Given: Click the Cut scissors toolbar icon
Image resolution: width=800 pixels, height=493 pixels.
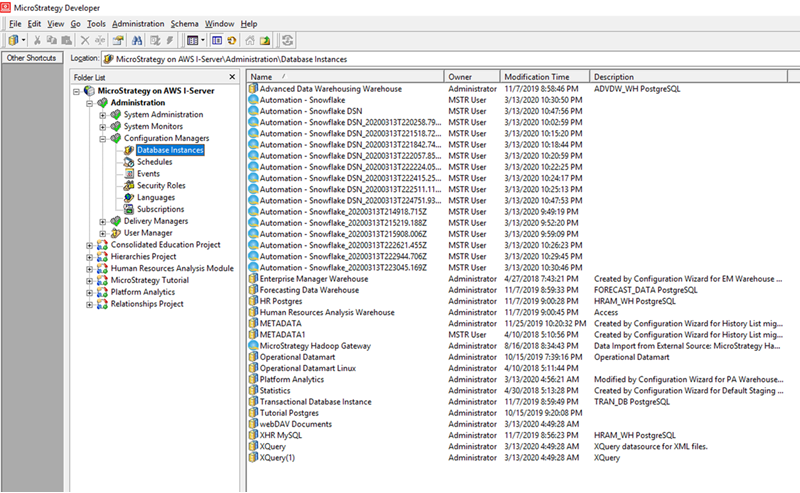Looking at the screenshot, I should click(x=37, y=41).
